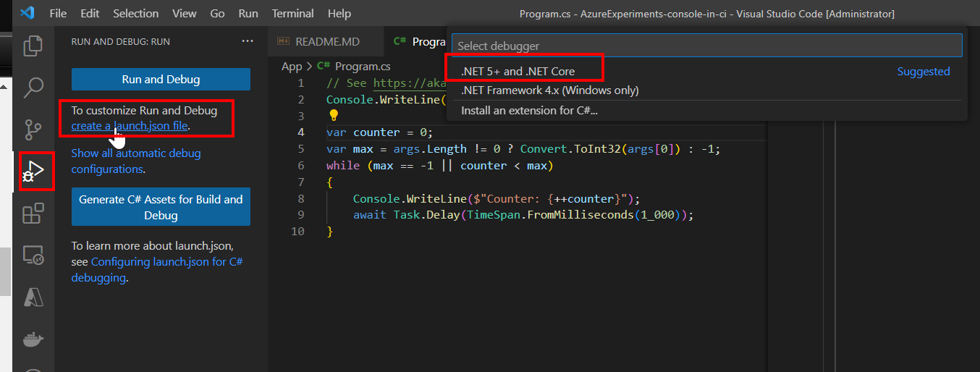Open the Extensions view icon
The height and width of the screenshot is (372, 980).
[33, 214]
